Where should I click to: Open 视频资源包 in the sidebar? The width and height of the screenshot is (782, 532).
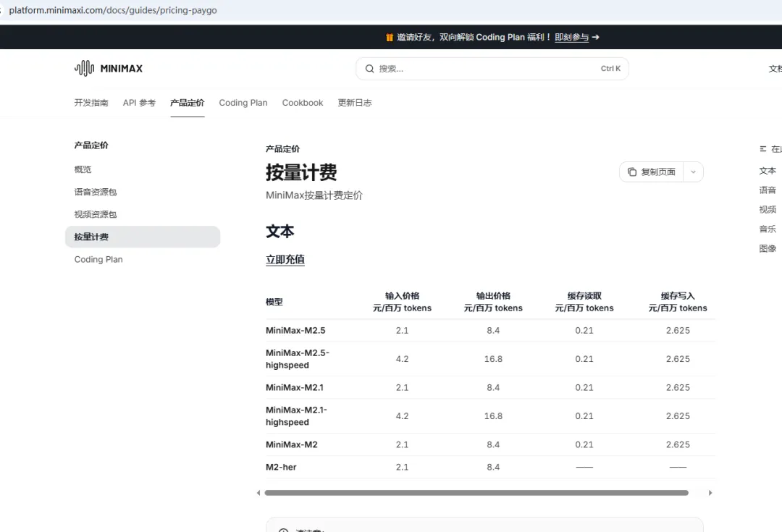point(96,214)
